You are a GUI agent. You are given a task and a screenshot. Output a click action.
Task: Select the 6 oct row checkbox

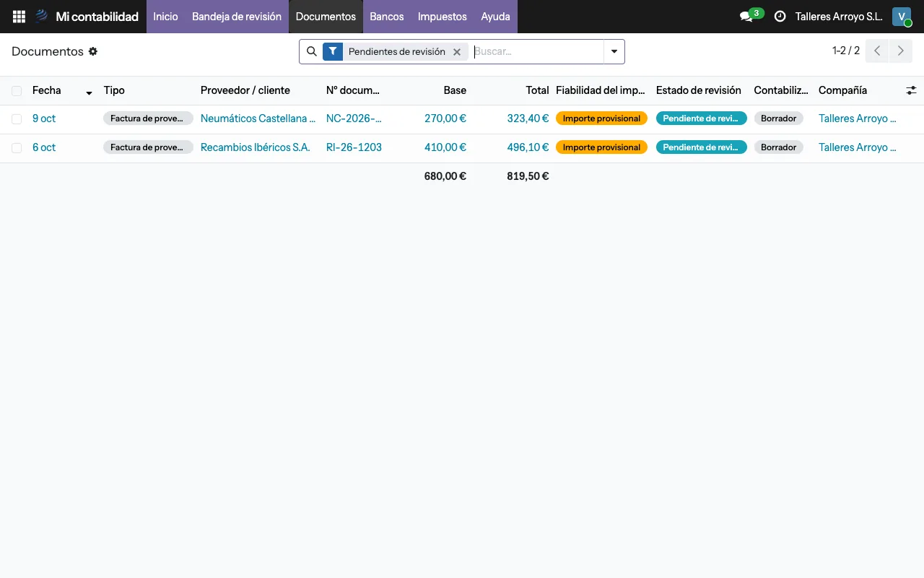17,147
